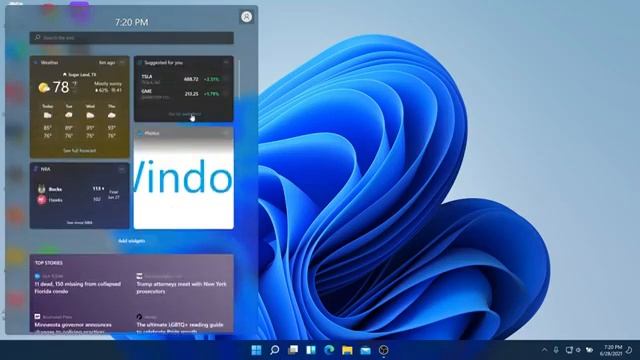
Task: Click the Add widgets button
Action: 131,241
